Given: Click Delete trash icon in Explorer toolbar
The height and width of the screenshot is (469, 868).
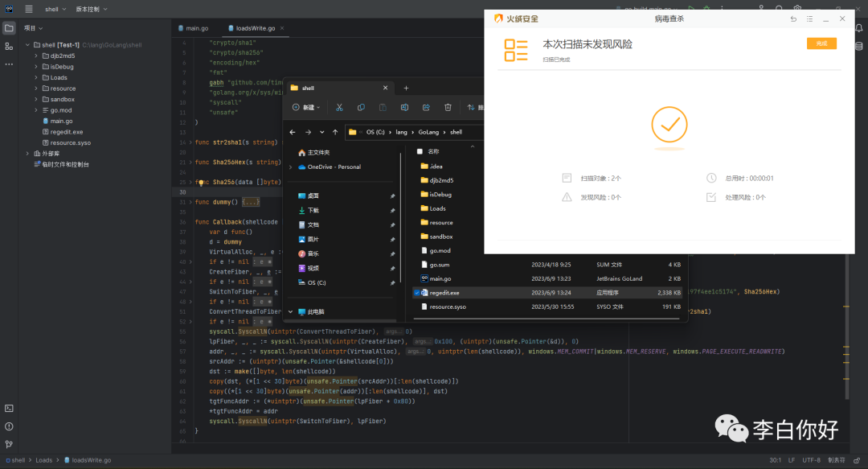Looking at the screenshot, I should click(x=448, y=108).
